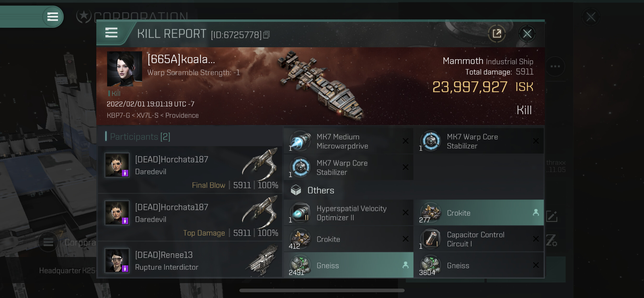Close the kill report window
The width and height of the screenshot is (644, 298).
click(527, 34)
